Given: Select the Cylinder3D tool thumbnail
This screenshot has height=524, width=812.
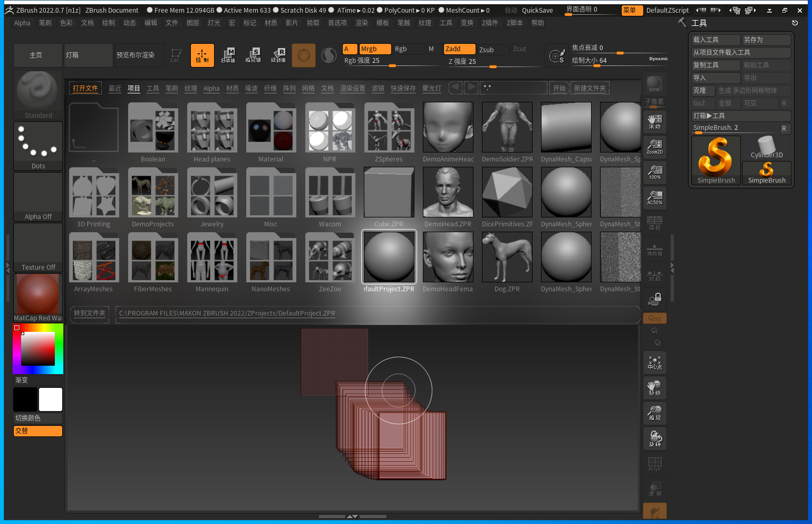Looking at the screenshot, I should (x=767, y=148).
